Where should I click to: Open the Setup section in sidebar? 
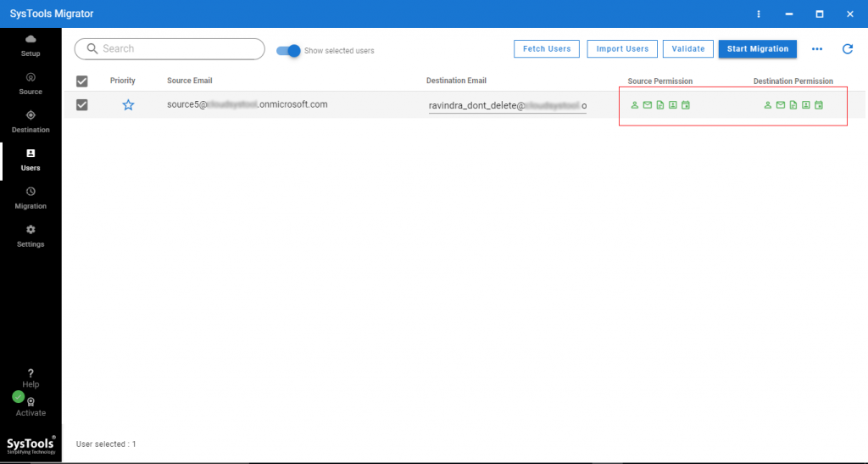tap(31, 46)
